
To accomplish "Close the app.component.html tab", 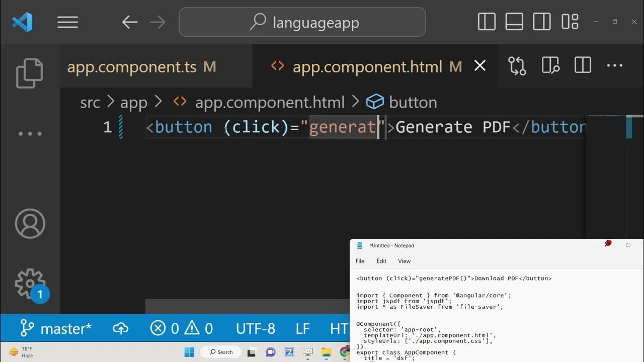I will tap(480, 66).
